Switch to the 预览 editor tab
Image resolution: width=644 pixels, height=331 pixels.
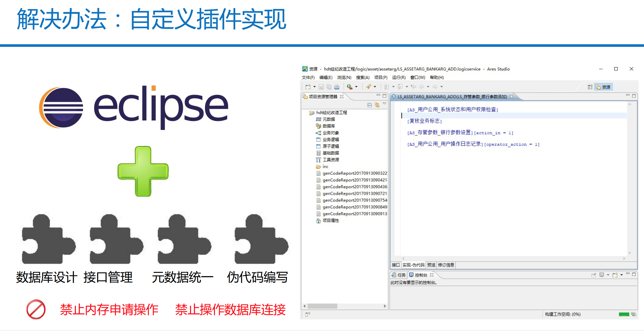[431, 265]
